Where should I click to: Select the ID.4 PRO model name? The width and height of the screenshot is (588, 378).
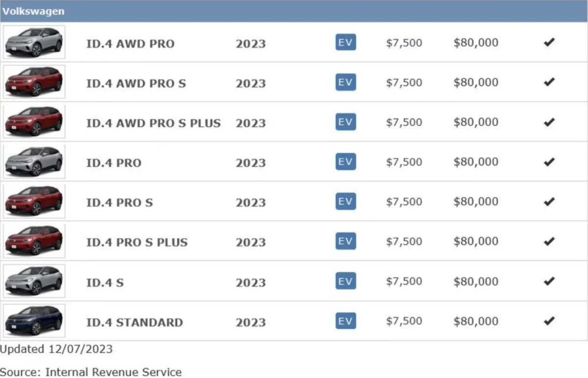coord(114,163)
